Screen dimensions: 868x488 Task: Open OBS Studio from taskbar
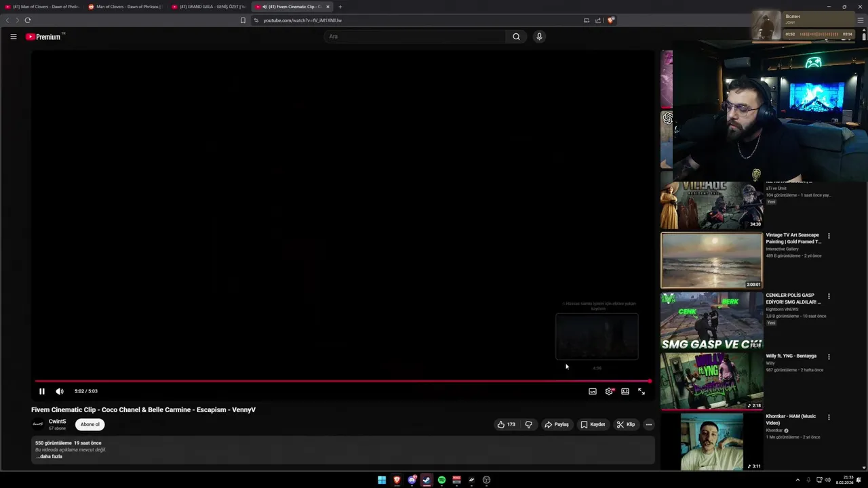click(x=486, y=480)
